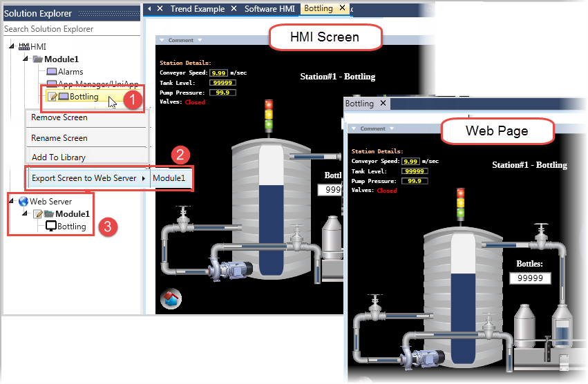
Task: Click the Bottling screen icon under HMI Module1
Action: (64, 97)
